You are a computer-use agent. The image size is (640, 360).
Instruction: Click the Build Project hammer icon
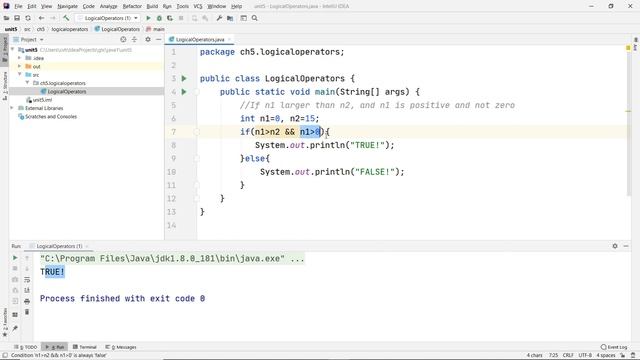click(66, 18)
